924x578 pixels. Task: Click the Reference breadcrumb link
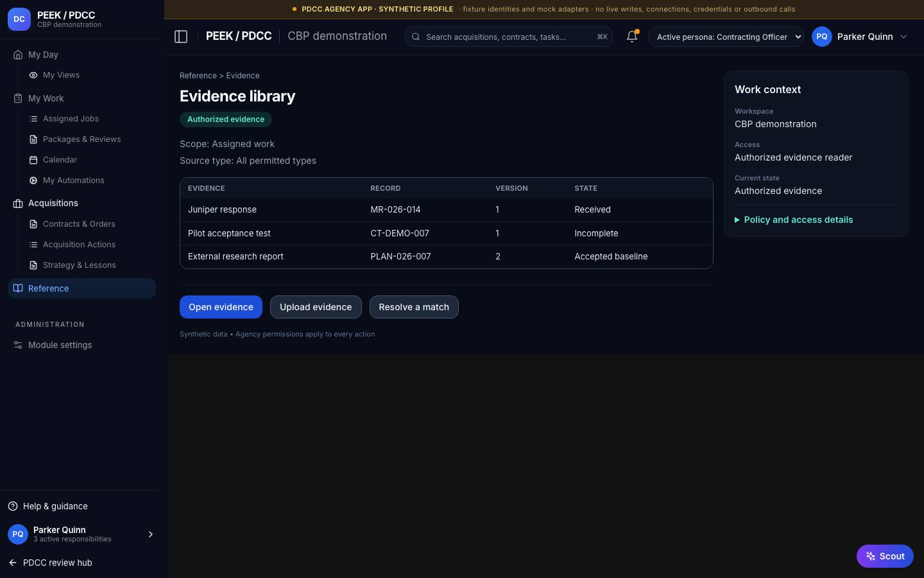pyautogui.click(x=198, y=76)
